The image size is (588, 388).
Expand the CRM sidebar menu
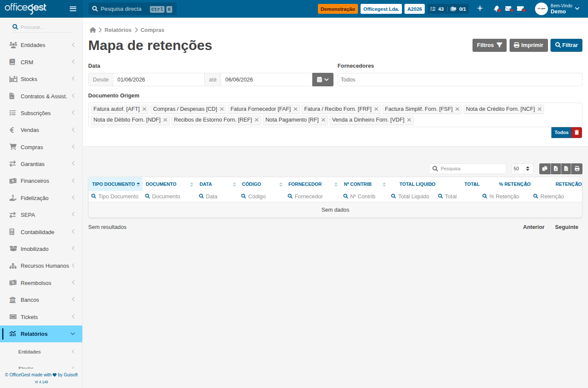click(x=41, y=62)
